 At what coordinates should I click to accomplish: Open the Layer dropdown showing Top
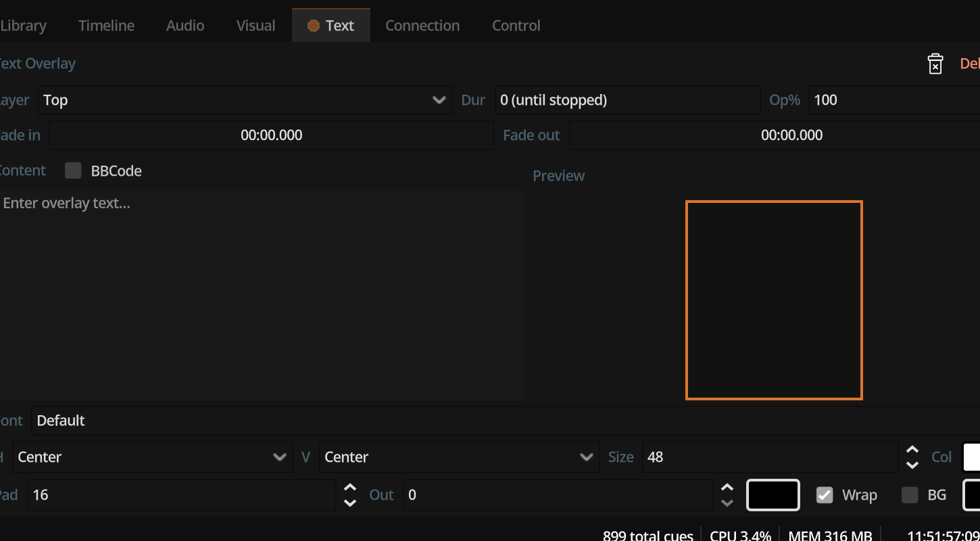point(245,100)
